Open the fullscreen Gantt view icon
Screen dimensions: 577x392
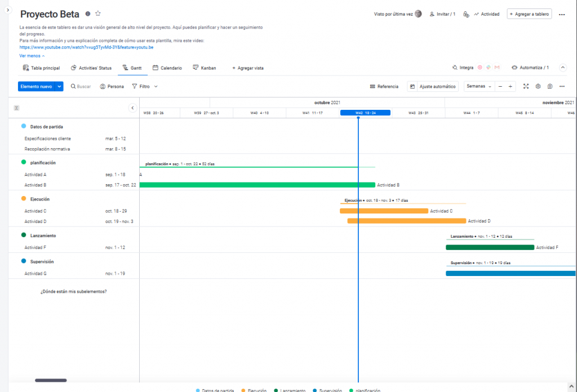[526, 86]
